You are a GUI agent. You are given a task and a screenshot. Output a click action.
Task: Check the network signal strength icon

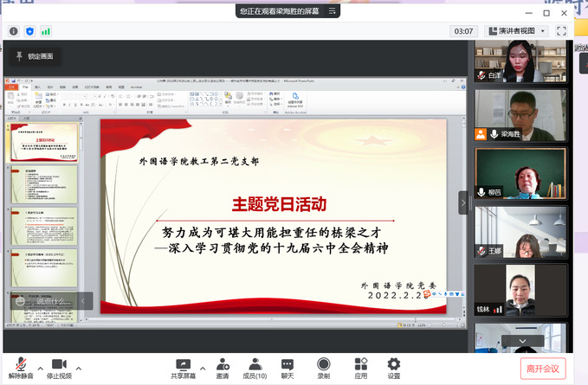click(x=45, y=31)
